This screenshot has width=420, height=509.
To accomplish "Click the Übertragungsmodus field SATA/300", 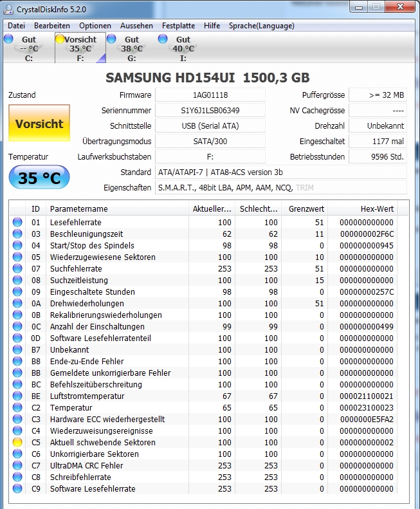I will pos(210,141).
